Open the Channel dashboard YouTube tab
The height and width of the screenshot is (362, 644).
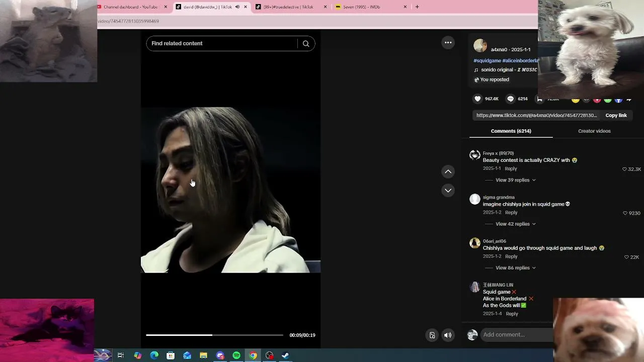click(x=131, y=7)
